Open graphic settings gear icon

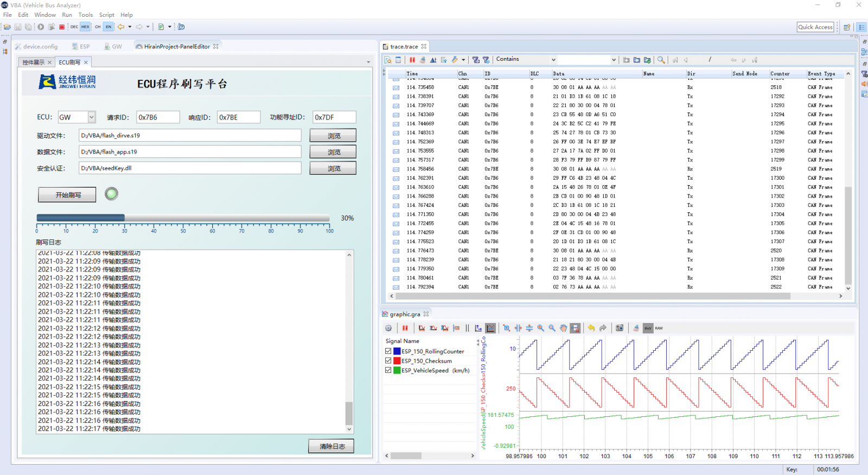pos(388,328)
